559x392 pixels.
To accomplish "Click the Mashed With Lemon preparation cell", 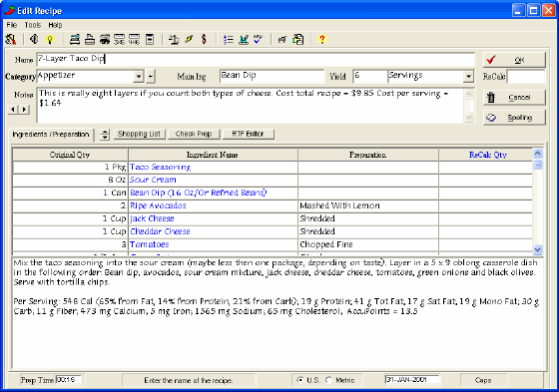I will click(368, 205).
